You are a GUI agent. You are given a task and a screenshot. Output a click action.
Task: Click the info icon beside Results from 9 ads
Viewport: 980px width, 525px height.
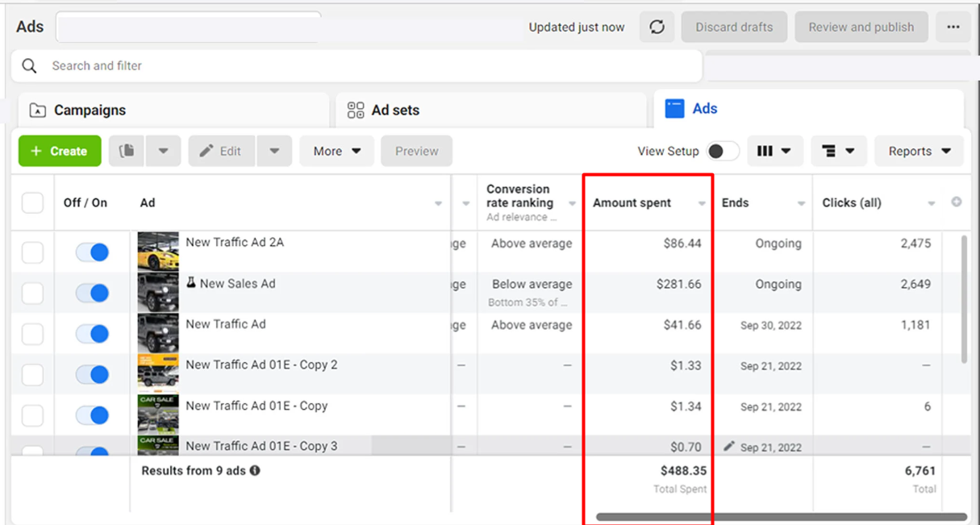tap(255, 470)
